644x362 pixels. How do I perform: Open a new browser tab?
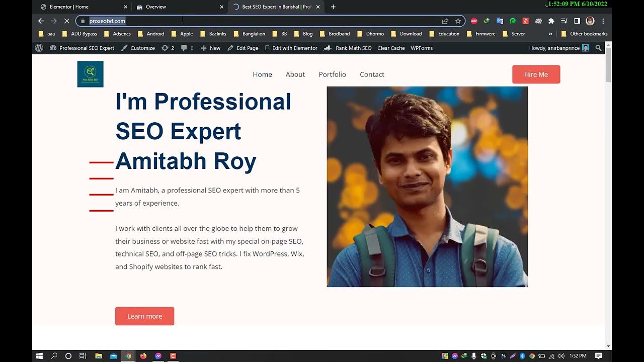click(333, 7)
